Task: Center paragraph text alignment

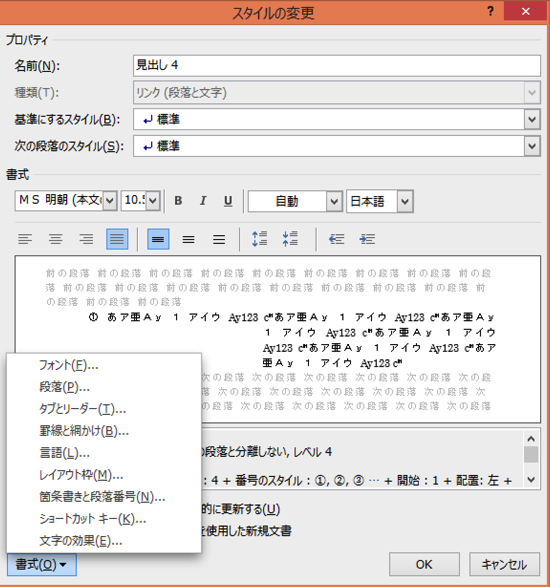Action: [x=56, y=239]
